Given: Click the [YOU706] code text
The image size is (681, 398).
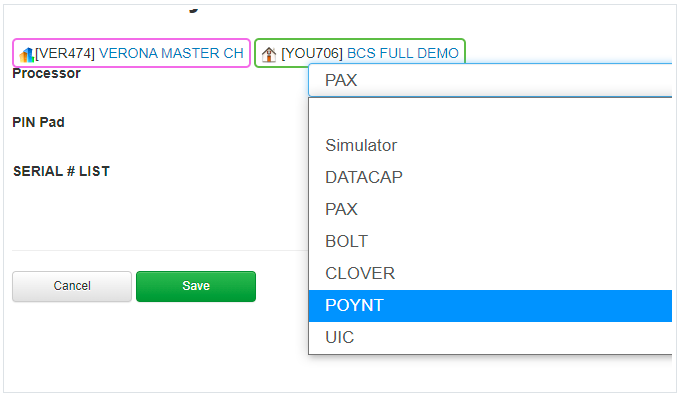Looking at the screenshot, I should click(x=312, y=53).
